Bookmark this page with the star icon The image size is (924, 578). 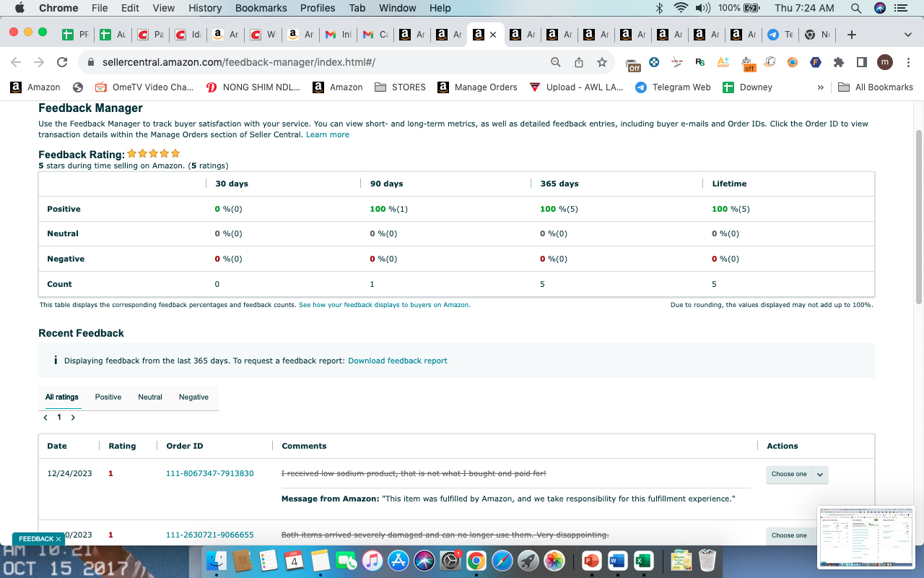tap(601, 62)
